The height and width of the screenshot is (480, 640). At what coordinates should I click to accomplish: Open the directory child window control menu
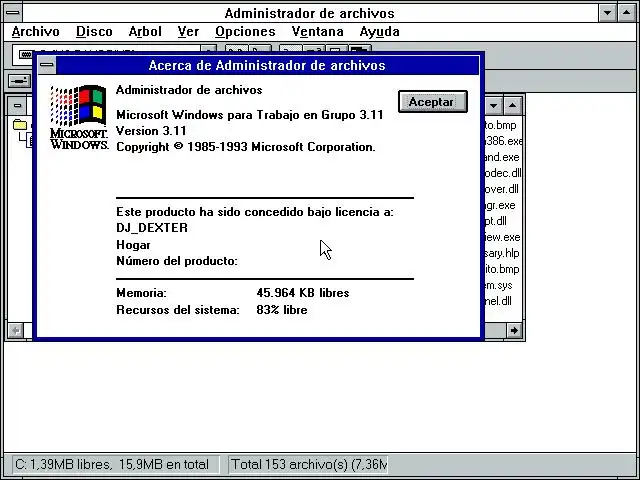point(17,105)
